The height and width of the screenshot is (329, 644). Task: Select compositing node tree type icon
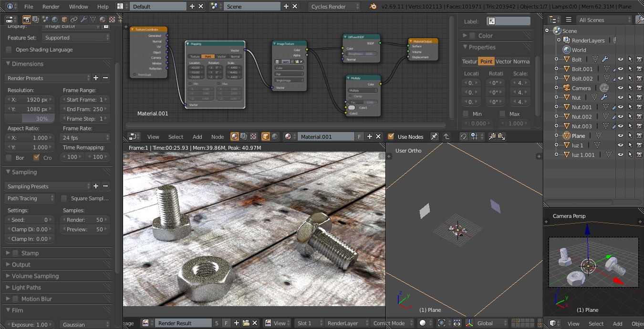pyautogui.click(x=244, y=136)
